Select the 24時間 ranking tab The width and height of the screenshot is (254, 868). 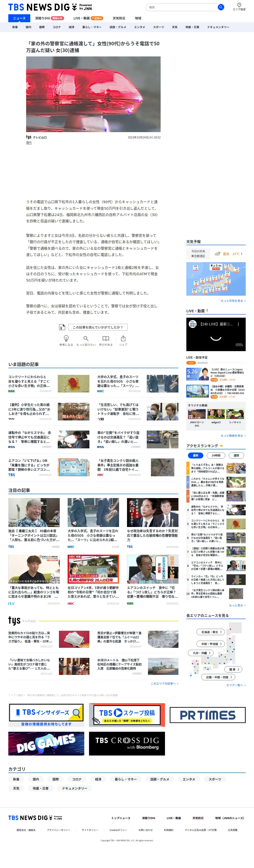(216, 455)
